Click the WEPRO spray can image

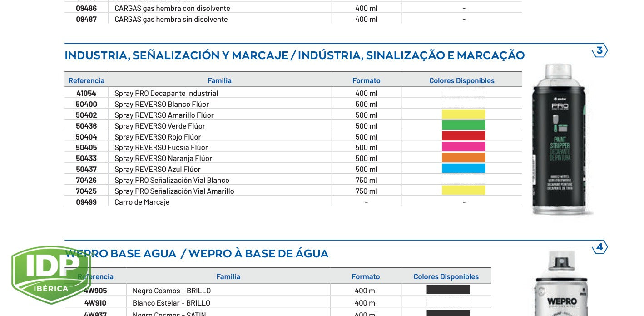[561, 283]
